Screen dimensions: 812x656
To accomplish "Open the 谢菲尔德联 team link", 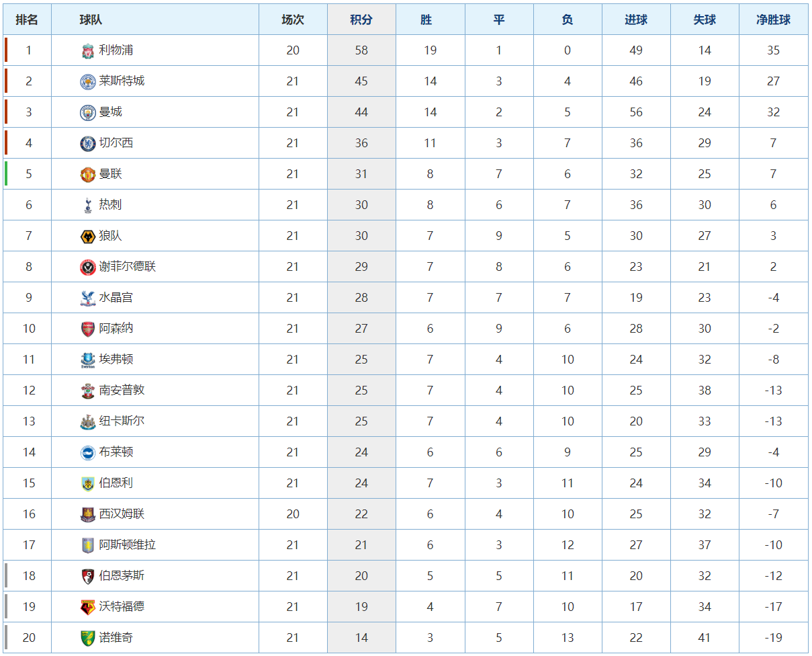I will click(x=128, y=267).
